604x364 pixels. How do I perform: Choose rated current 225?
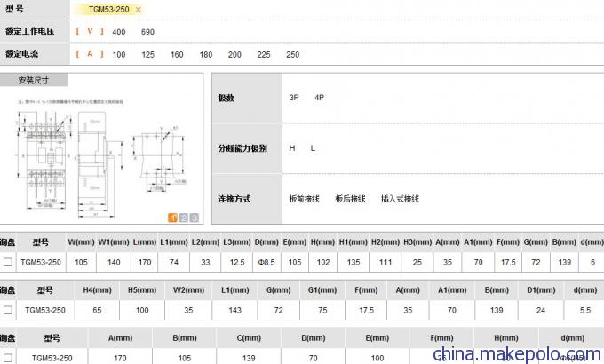tap(264, 55)
